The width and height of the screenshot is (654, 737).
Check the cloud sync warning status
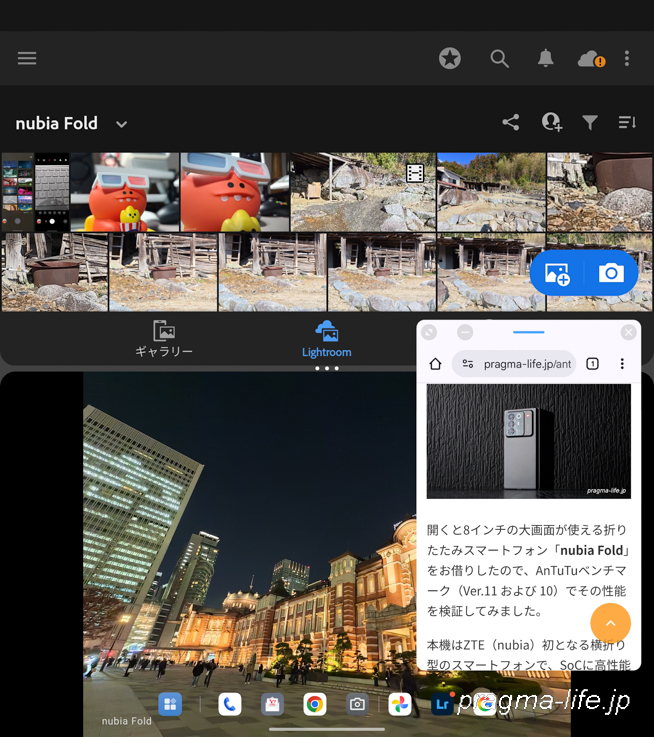pyautogui.click(x=590, y=59)
